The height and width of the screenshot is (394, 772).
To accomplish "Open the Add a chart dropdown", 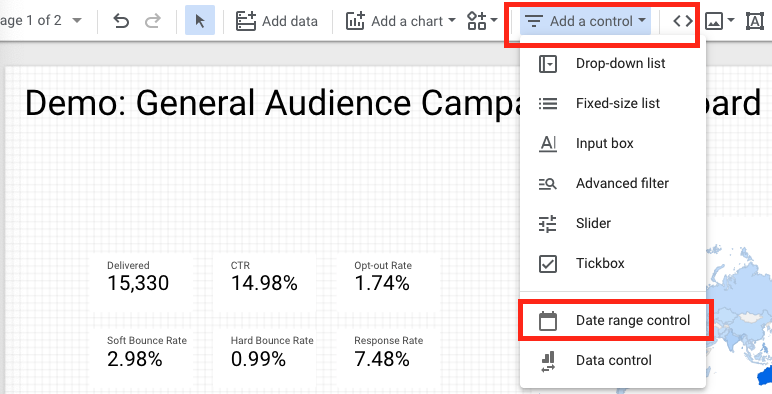I will 401,21.
